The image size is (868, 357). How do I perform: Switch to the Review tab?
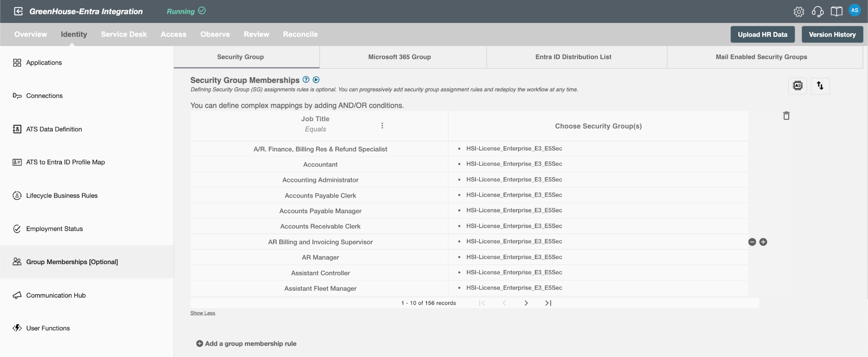256,34
